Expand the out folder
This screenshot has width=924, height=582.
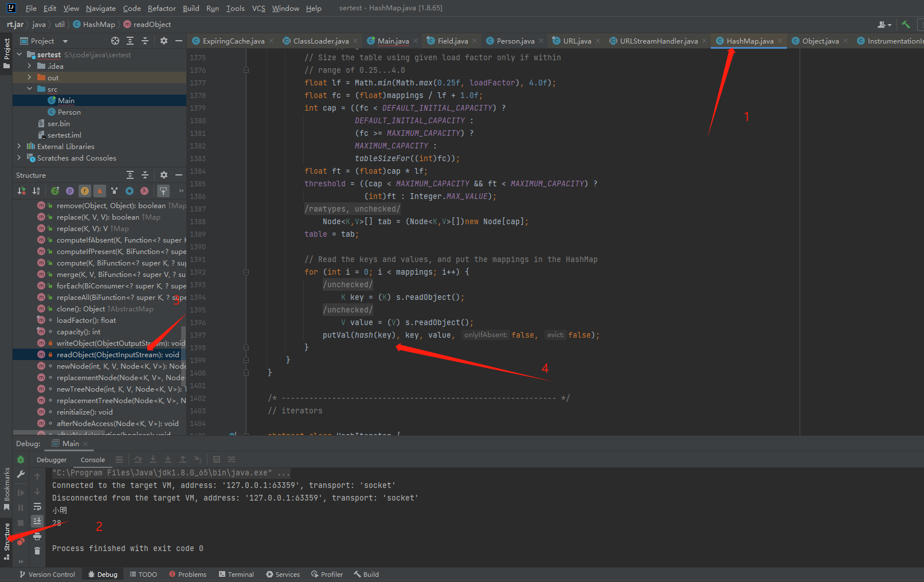29,77
